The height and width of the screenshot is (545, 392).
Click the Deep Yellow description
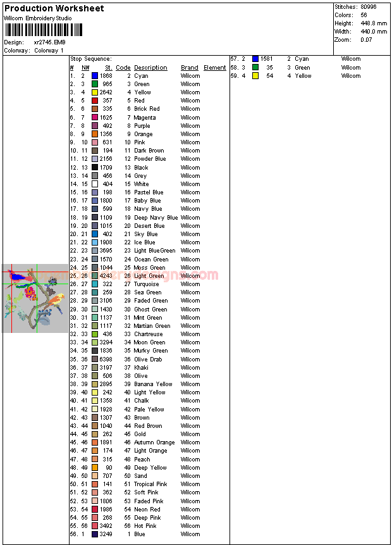coord(150,468)
